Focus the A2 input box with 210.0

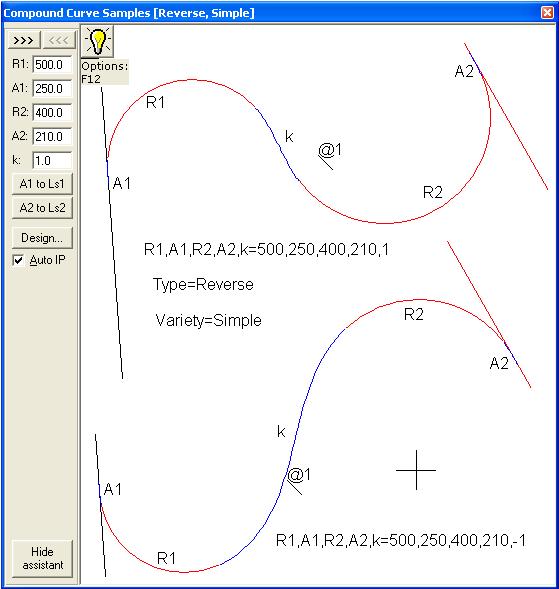[52, 136]
